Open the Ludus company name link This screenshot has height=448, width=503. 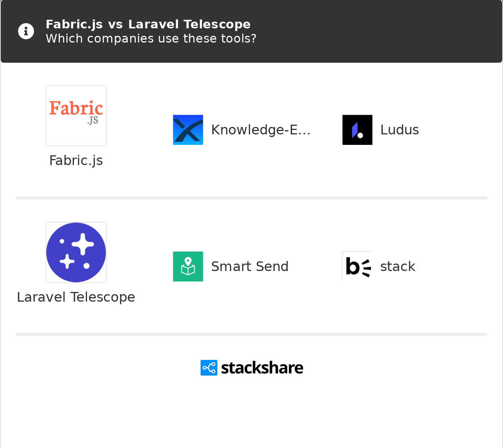pyautogui.click(x=399, y=130)
